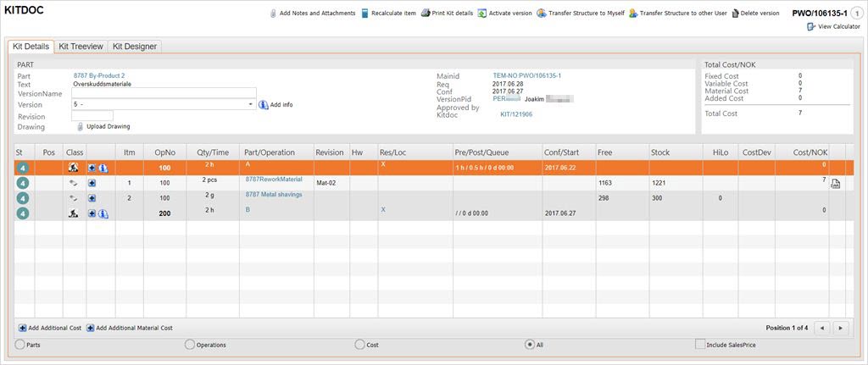Enable the Include SalesPrice checkbox
Image resolution: width=868 pixels, height=365 pixels.
click(x=700, y=345)
